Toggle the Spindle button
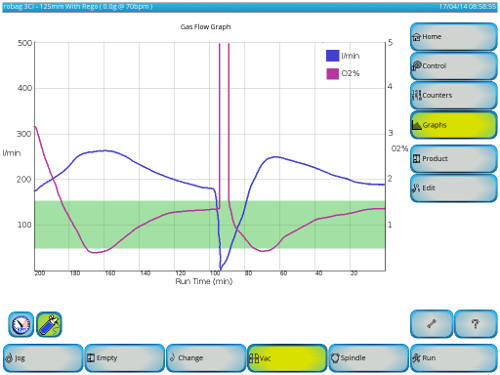Screen dimensions: 500x375 [x=368, y=358]
